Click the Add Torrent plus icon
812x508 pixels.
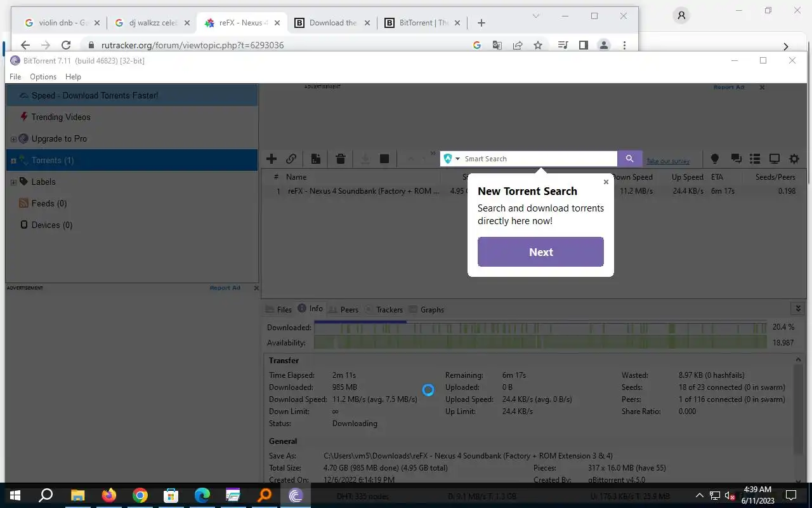[272, 159]
